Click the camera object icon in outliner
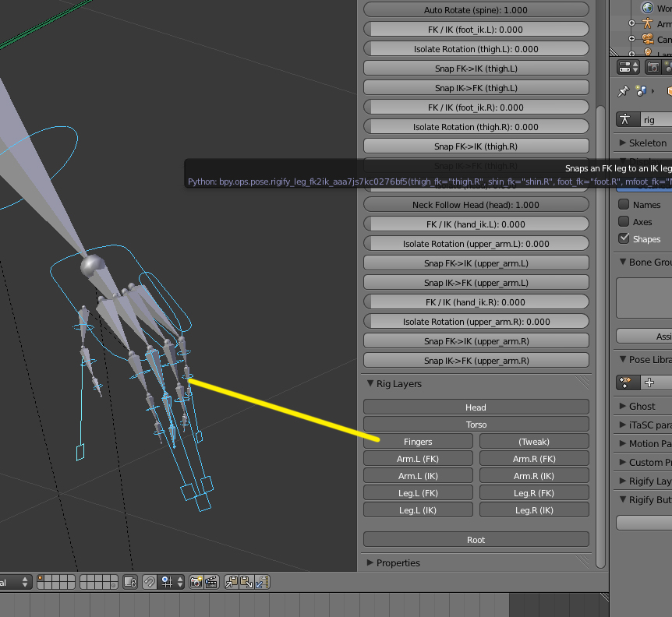 [648, 39]
